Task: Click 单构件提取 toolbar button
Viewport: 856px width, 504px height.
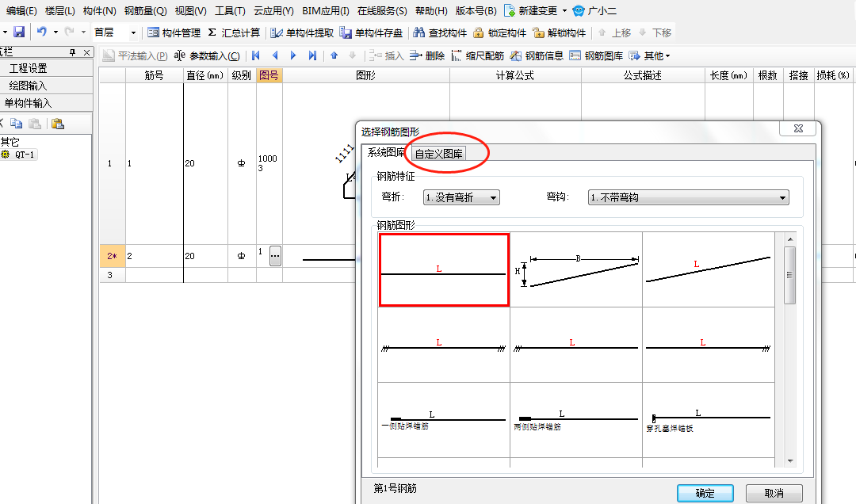Action: pyautogui.click(x=302, y=32)
